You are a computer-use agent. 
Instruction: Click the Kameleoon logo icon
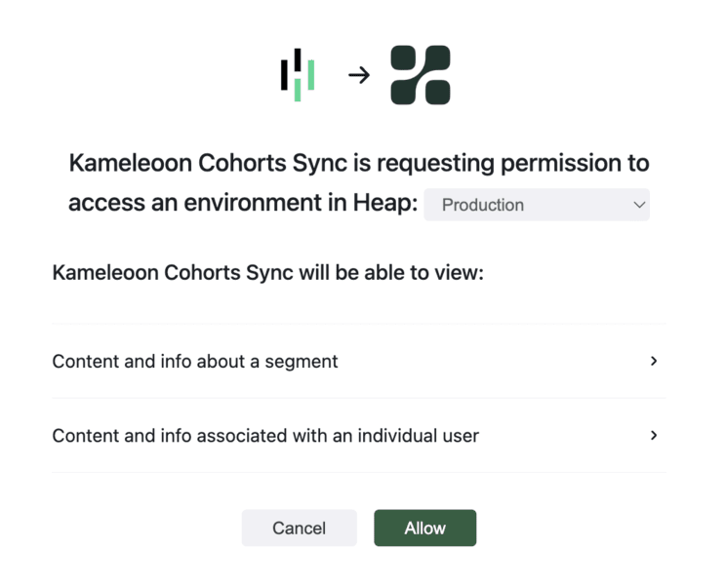[x=421, y=75]
